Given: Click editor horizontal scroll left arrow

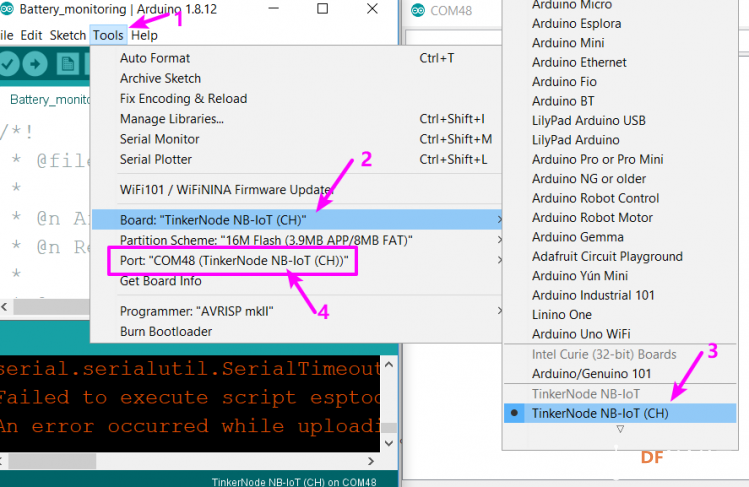Looking at the screenshot, I should click(x=4, y=307).
